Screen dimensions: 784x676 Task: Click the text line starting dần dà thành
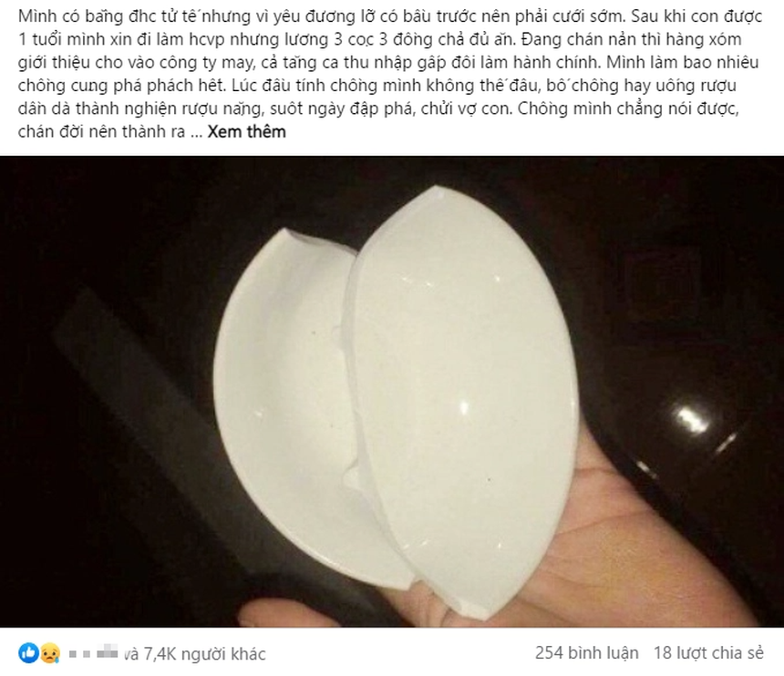(x=378, y=108)
